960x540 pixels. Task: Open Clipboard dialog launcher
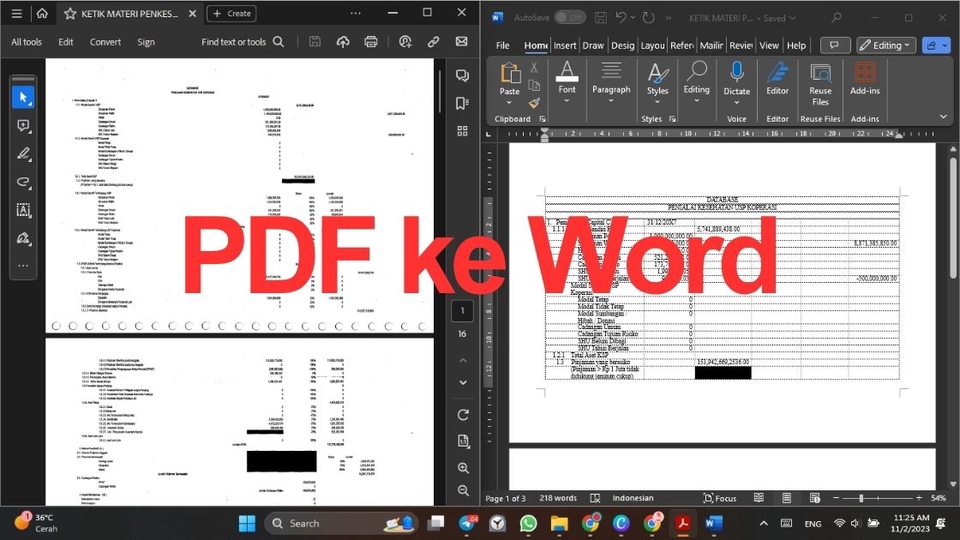point(542,119)
